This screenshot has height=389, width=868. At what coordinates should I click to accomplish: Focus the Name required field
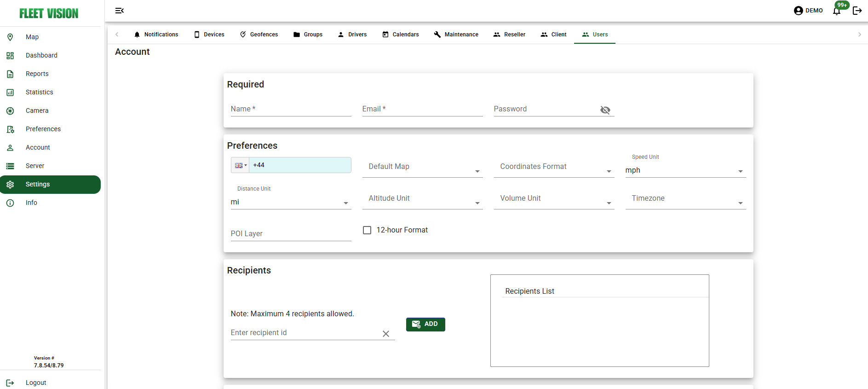pyautogui.click(x=291, y=110)
